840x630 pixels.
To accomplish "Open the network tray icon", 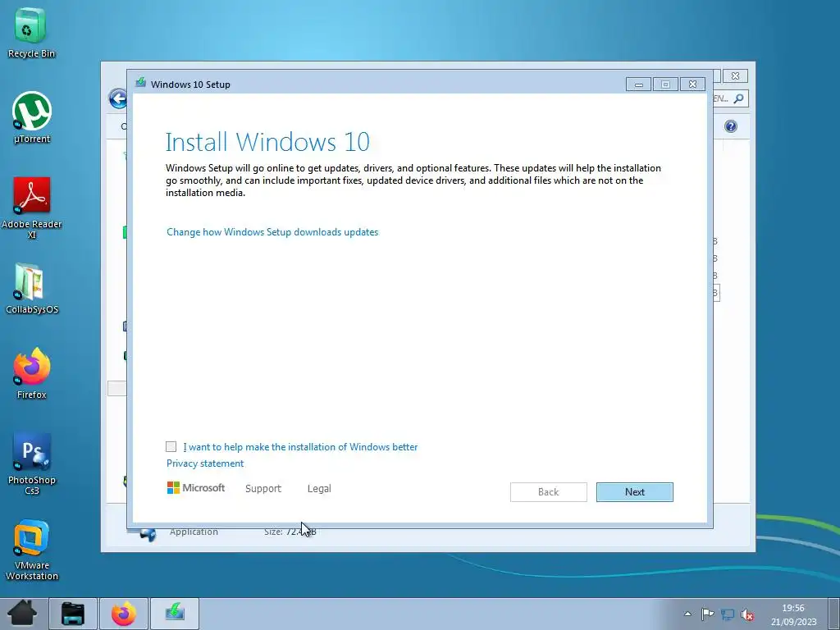I will click(728, 614).
